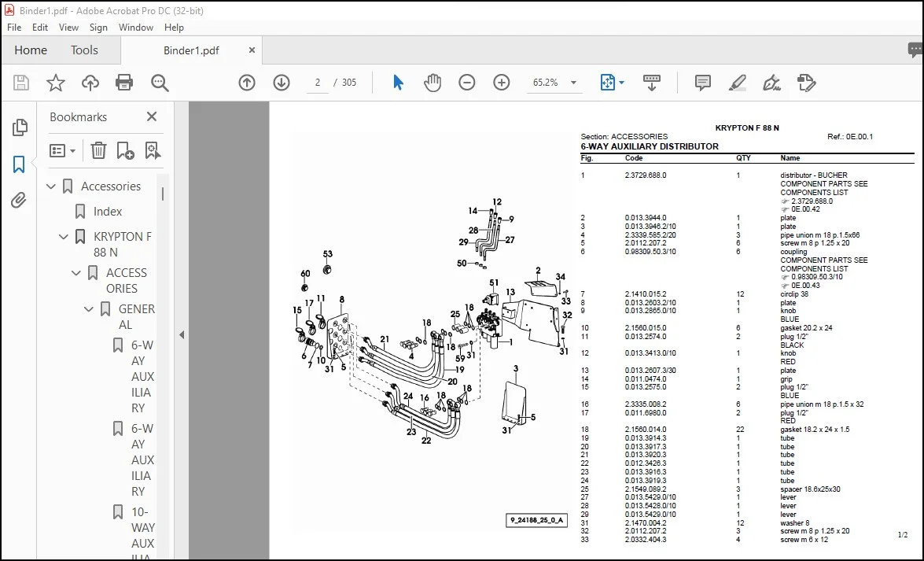Open the Find text magnifier icon
Screen dimensions: 924x561
(160, 83)
